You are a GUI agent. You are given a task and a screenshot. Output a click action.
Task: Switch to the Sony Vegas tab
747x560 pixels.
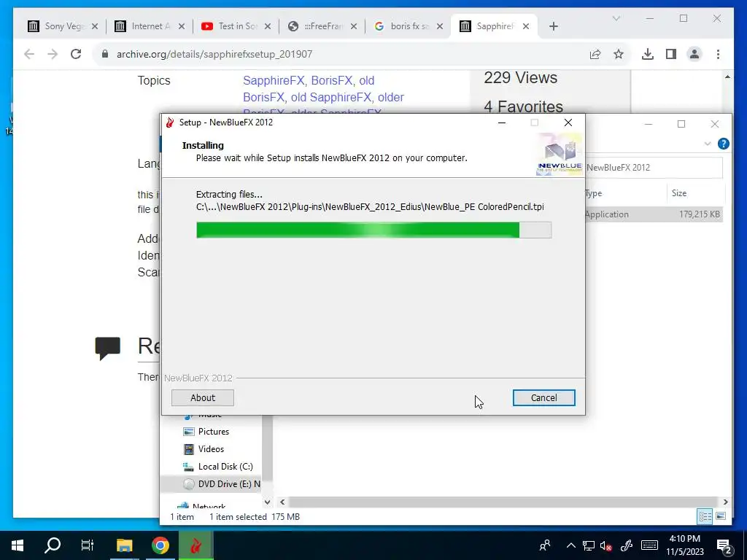[62, 26]
